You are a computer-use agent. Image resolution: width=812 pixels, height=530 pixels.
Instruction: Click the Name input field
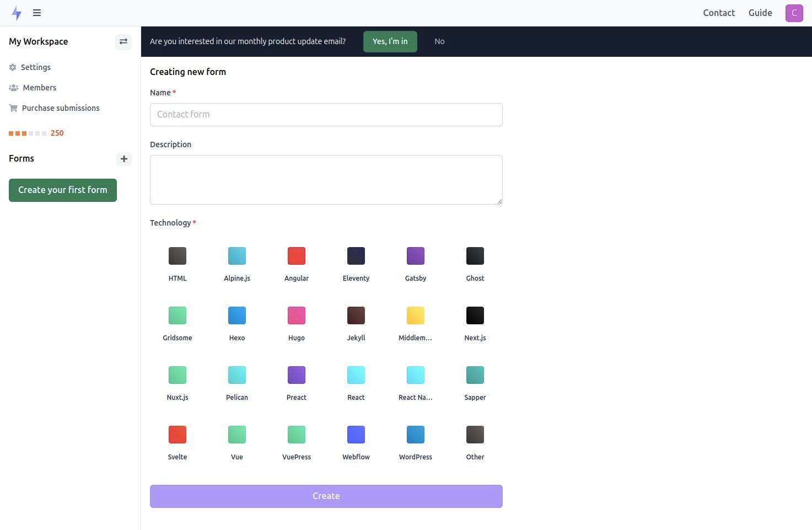tap(326, 115)
